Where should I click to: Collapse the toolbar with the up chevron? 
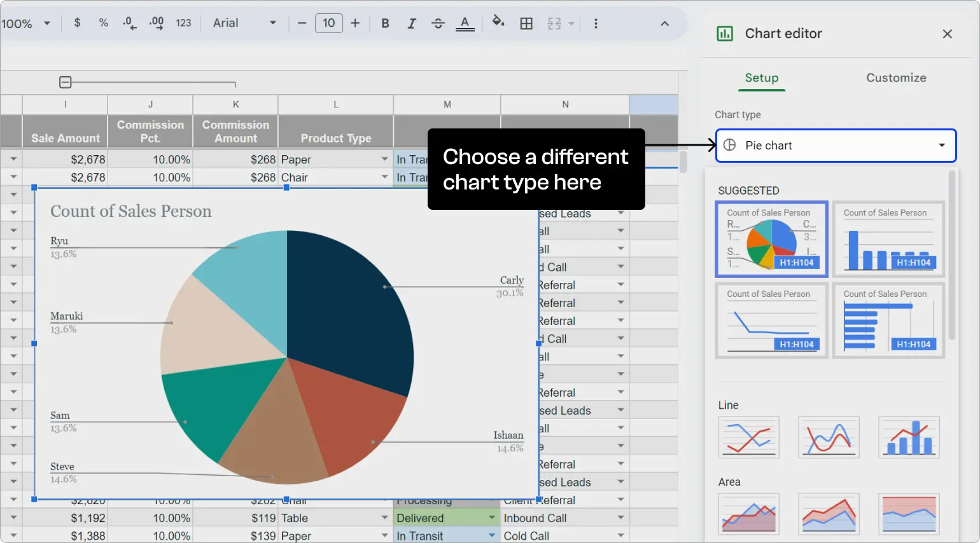click(x=665, y=24)
